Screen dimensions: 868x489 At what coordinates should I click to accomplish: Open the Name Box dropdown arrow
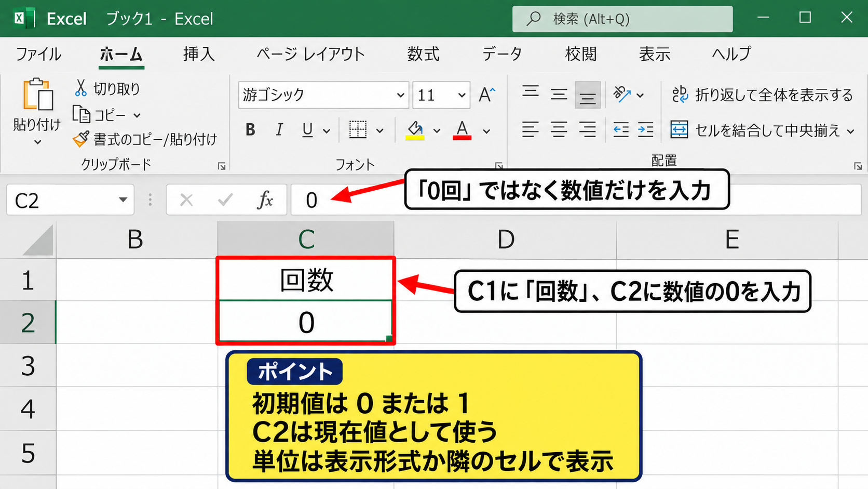pos(123,200)
